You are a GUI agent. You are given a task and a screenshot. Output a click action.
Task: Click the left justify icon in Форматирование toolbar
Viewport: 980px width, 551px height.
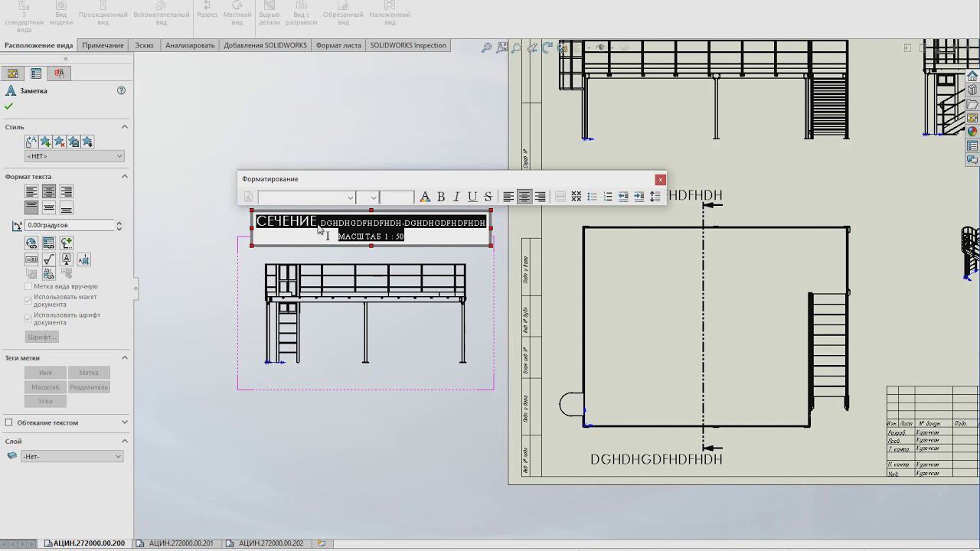pyautogui.click(x=508, y=197)
